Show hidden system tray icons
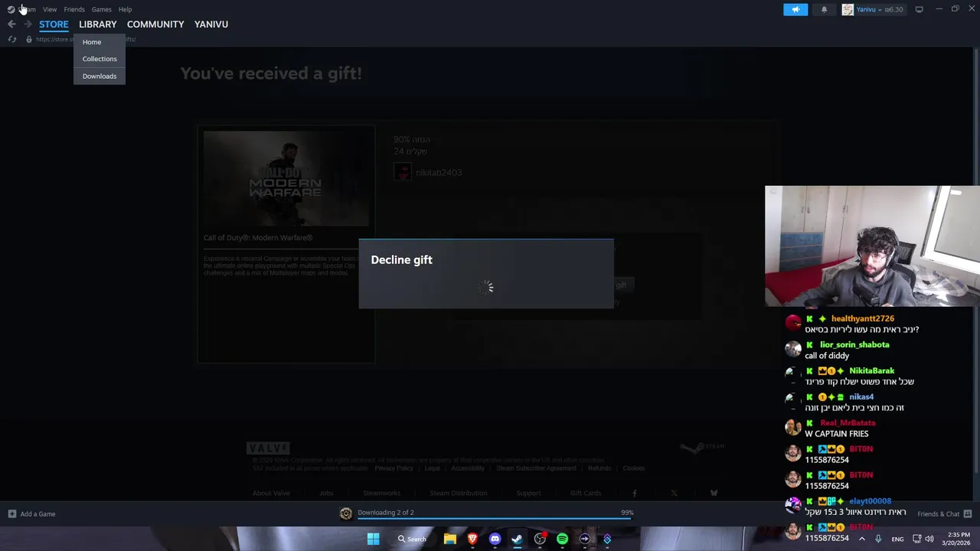This screenshot has height=551, width=980. (x=861, y=539)
